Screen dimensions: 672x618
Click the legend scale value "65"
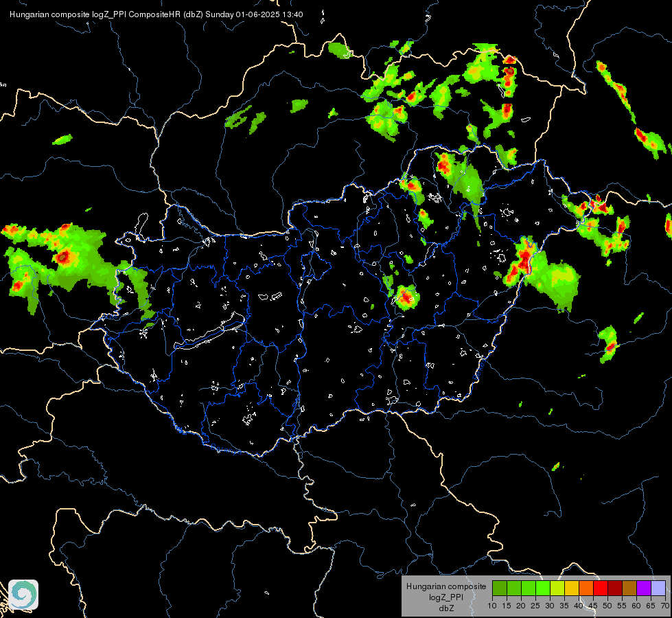tap(651, 606)
